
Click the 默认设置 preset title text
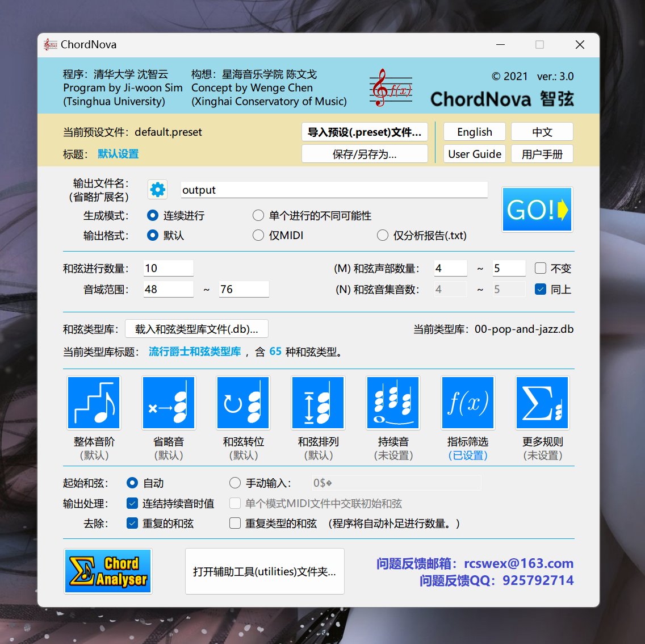118,154
